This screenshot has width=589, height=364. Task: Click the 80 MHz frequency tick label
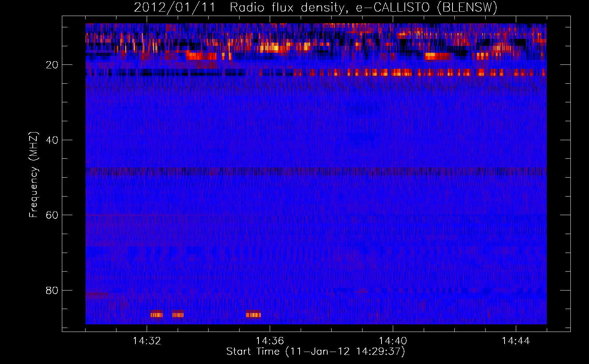pos(52,290)
